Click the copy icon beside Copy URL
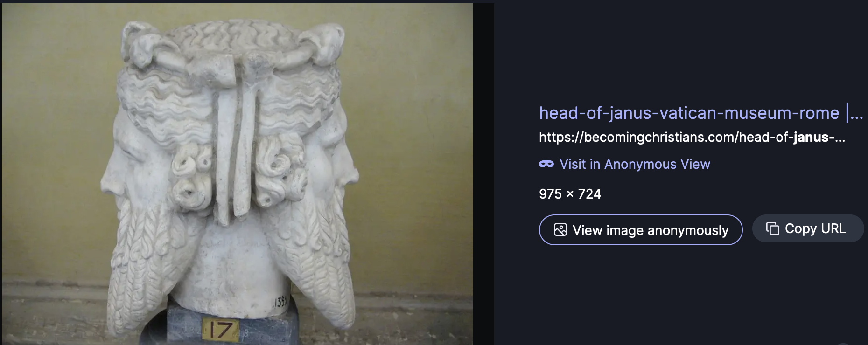 pyautogui.click(x=772, y=228)
